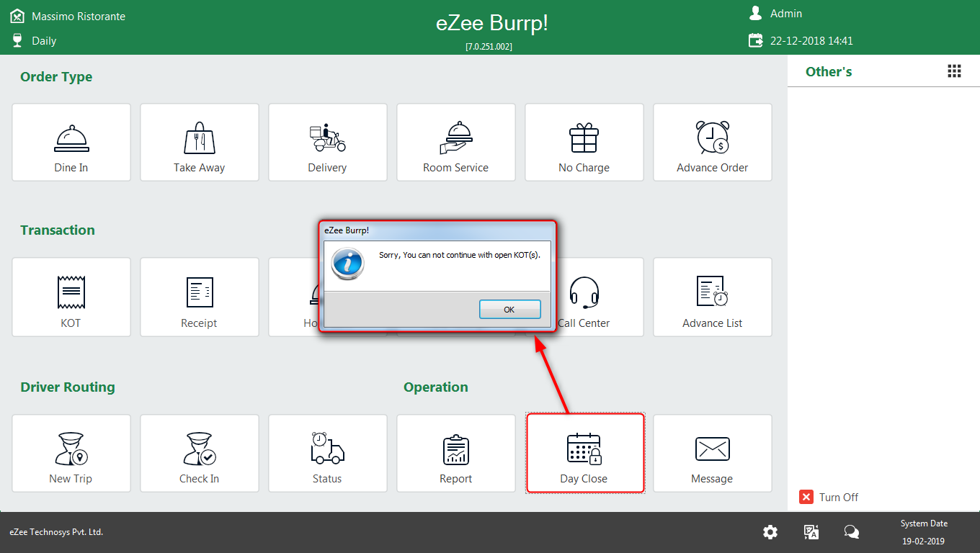The image size is (980, 553).
Task: Open the Advance List tile
Action: click(713, 297)
